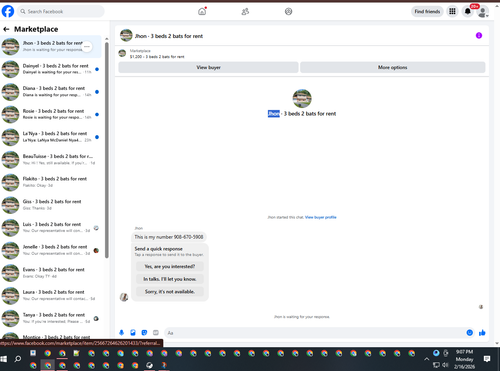Screen dimensions: 500x371
Task: Click Jhon's phone number message
Action: tap(169, 237)
